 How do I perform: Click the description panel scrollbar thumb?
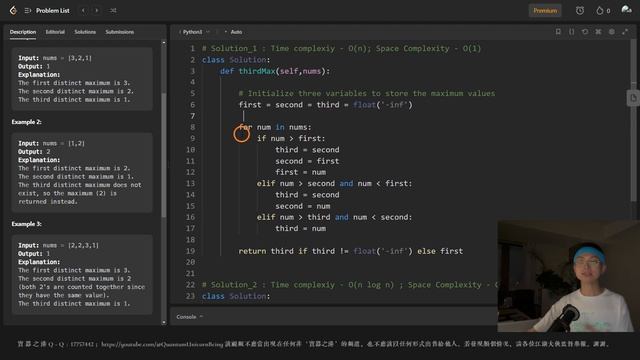click(164, 155)
